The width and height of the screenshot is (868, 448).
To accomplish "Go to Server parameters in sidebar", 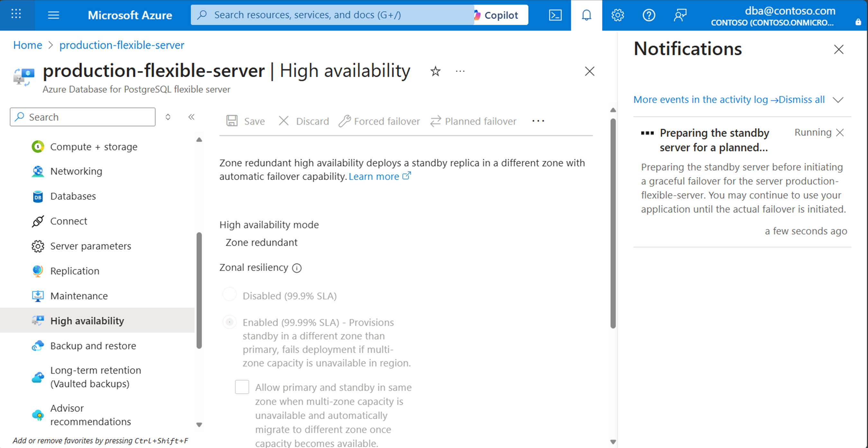I will tap(90, 246).
